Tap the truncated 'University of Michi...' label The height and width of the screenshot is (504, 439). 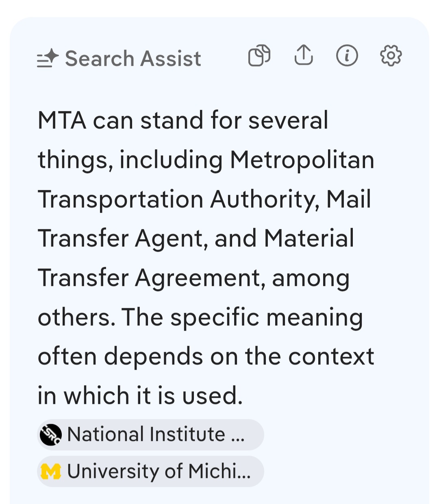[159, 471]
